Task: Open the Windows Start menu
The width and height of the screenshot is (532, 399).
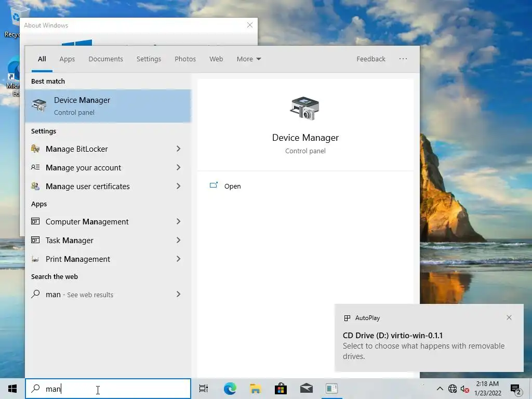Action: (x=12, y=389)
